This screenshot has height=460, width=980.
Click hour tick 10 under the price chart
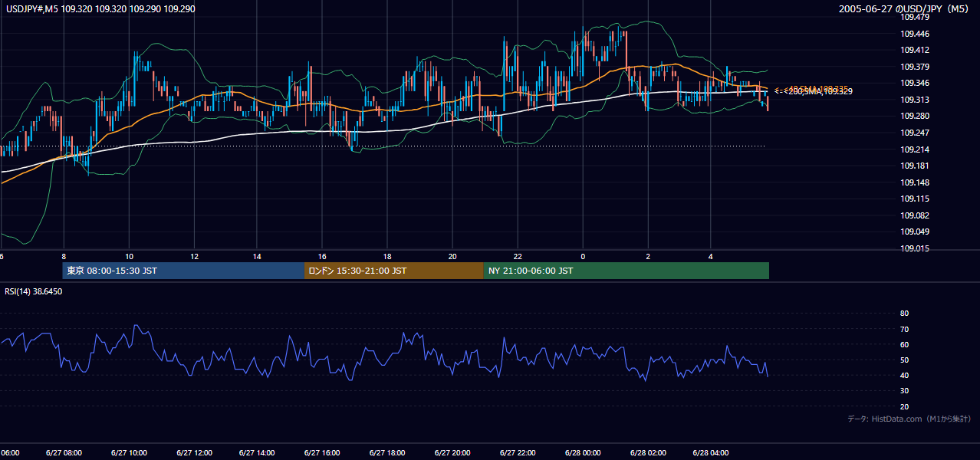tap(129, 256)
